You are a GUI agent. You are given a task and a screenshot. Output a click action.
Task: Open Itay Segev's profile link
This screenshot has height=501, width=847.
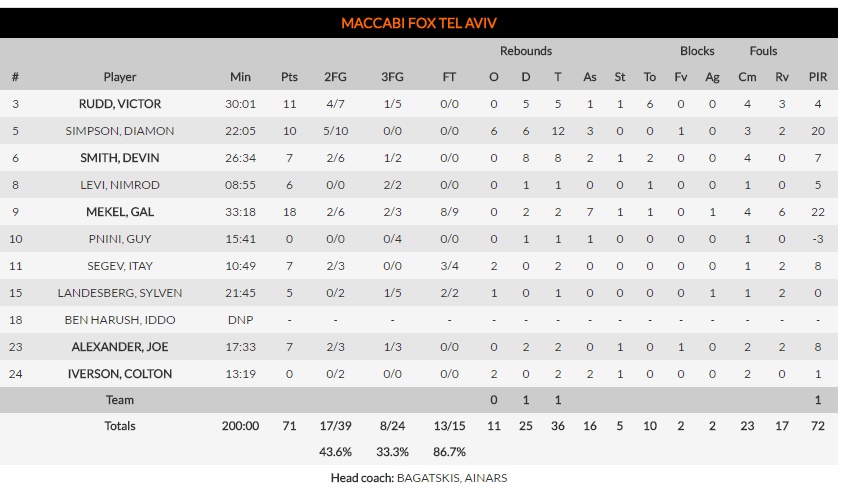120,266
